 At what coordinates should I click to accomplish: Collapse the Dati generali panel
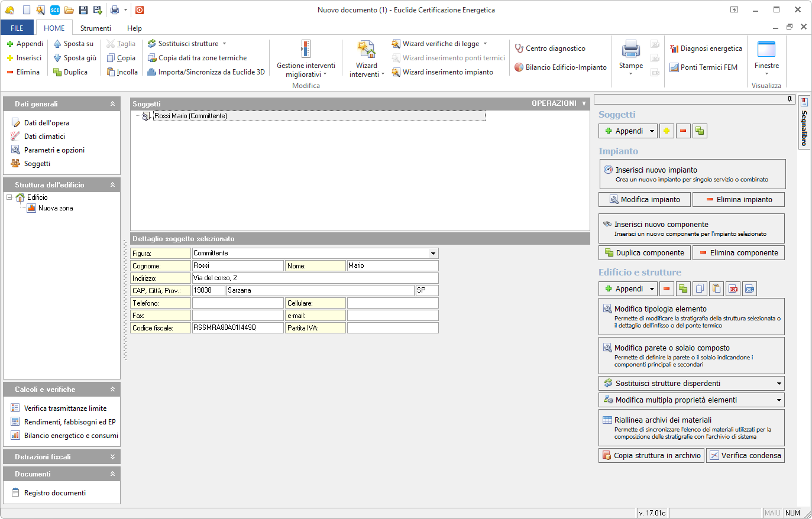[x=112, y=104]
